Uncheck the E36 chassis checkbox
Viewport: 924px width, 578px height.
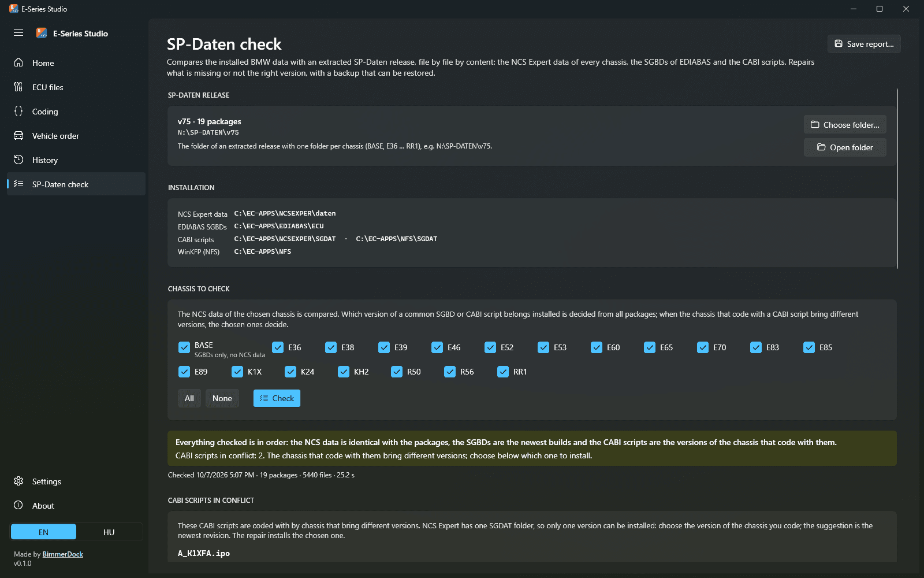coord(278,347)
